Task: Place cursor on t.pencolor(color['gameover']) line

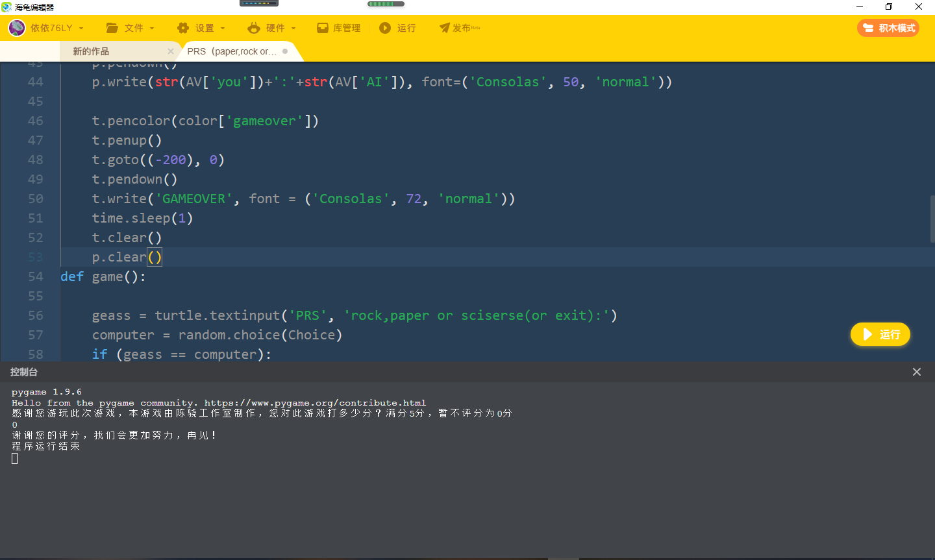Action: click(205, 121)
